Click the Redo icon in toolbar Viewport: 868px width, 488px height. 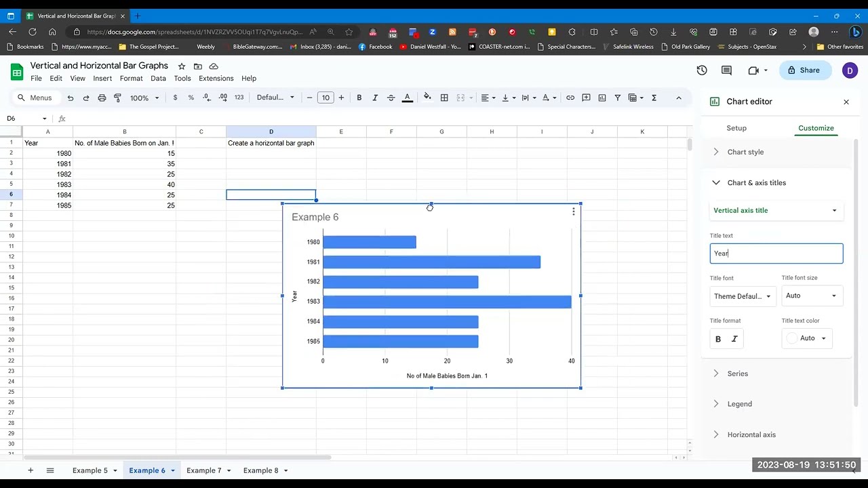coord(86,98)
